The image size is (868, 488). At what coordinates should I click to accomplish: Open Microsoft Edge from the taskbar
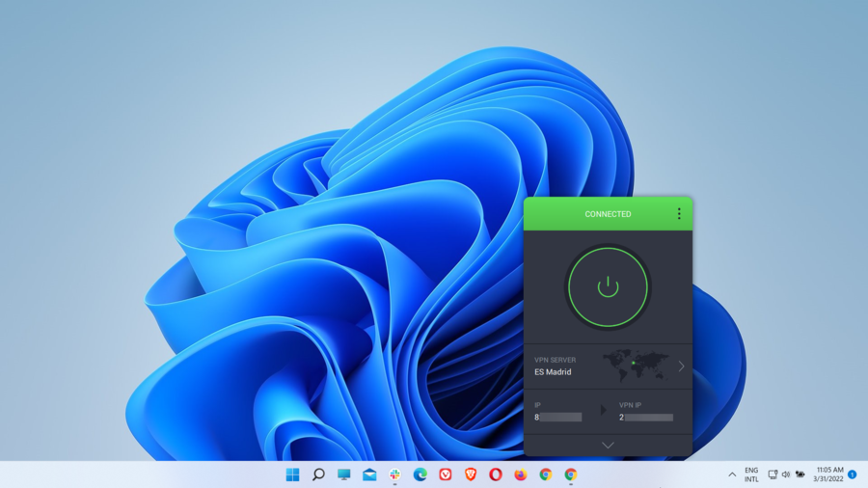point(420,474)
